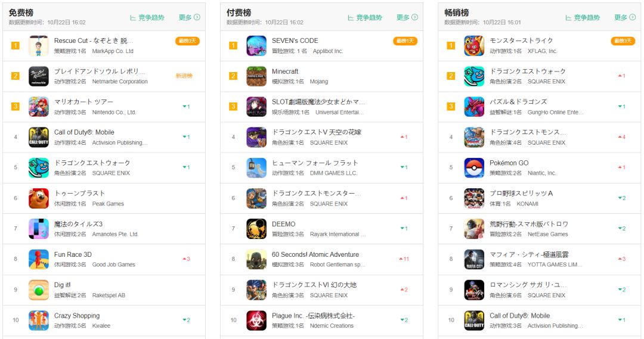Screen dimensions: 644x339
Task: Click the Minecraft app icon
Action: 256,76
